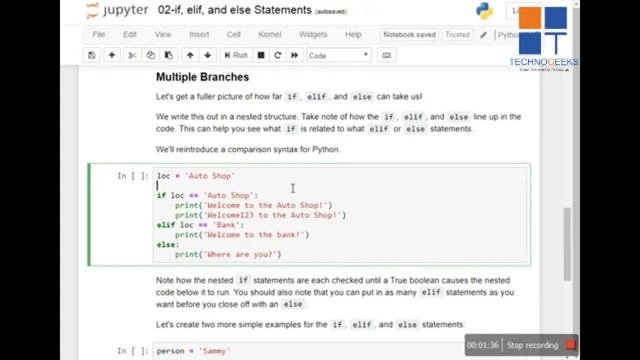The width and height of the screenshot is (640, 360).
Task: Open the cell type Code dropdown
Action: (x=339, y=56)
